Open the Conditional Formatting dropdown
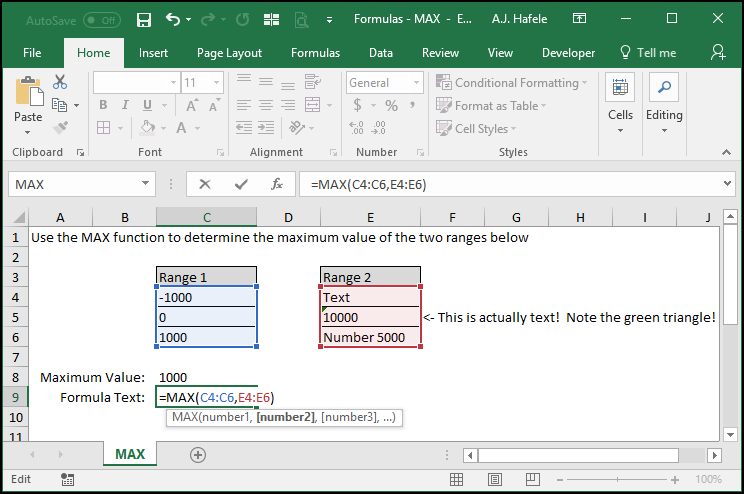 512,83
